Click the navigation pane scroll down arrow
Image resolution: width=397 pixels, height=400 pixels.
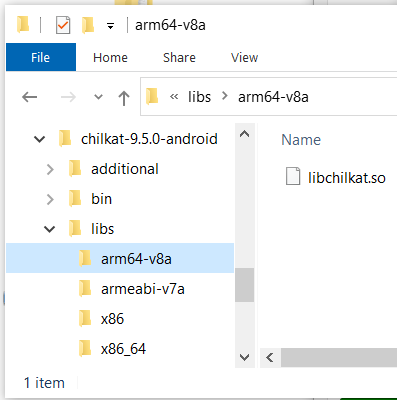(x=245, y=357)
